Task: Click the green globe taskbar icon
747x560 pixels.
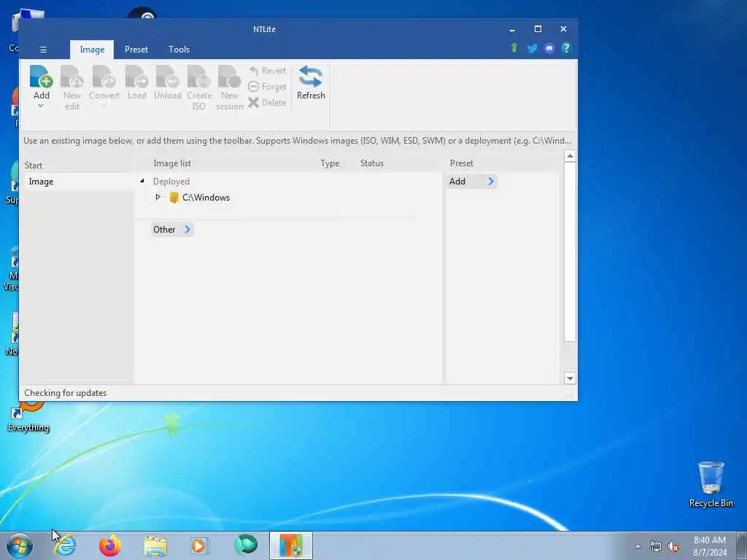Action: (246, 545)
